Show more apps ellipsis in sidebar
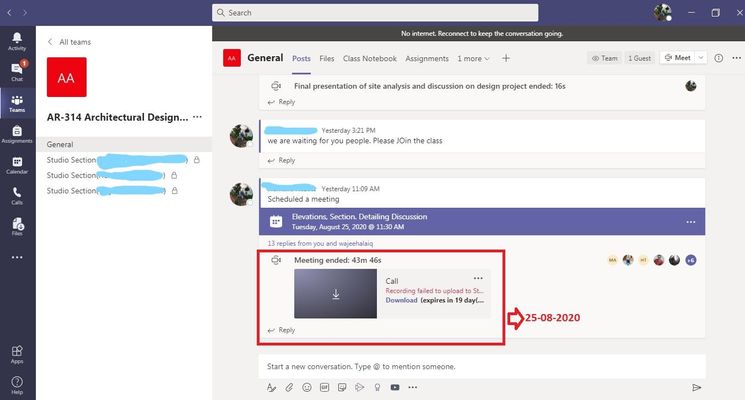 (x=17, y=257)
